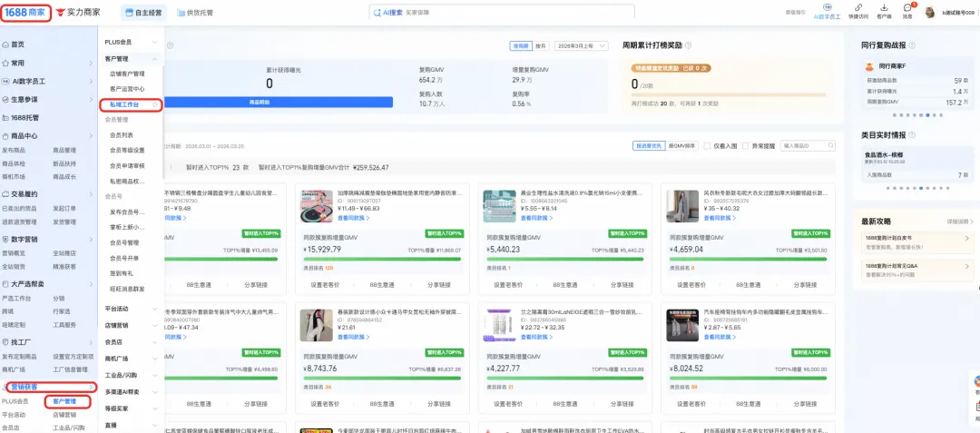Click help icon next to 同行复购战报
The width and height of the screenshot is (980, 433).
point(912,45)
